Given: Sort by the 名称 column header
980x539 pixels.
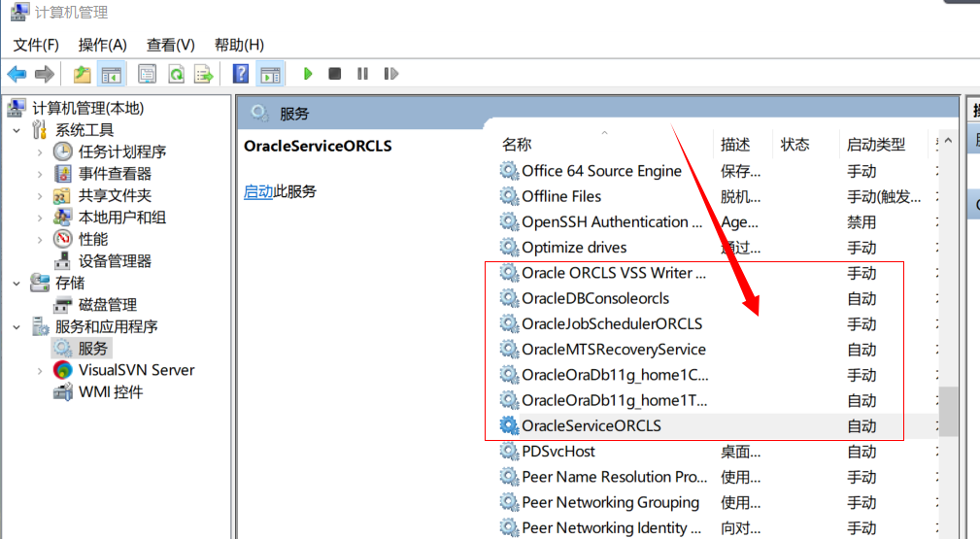Looking at the screenshot, I should click(x=517, y=145).
